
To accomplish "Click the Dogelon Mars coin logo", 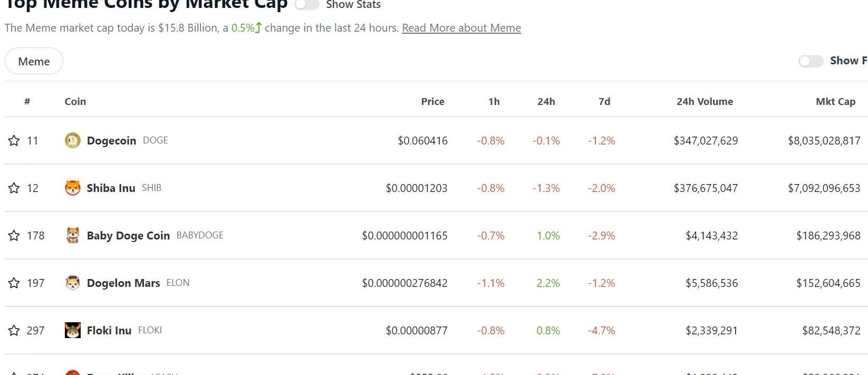I will [x=72, y=283].
